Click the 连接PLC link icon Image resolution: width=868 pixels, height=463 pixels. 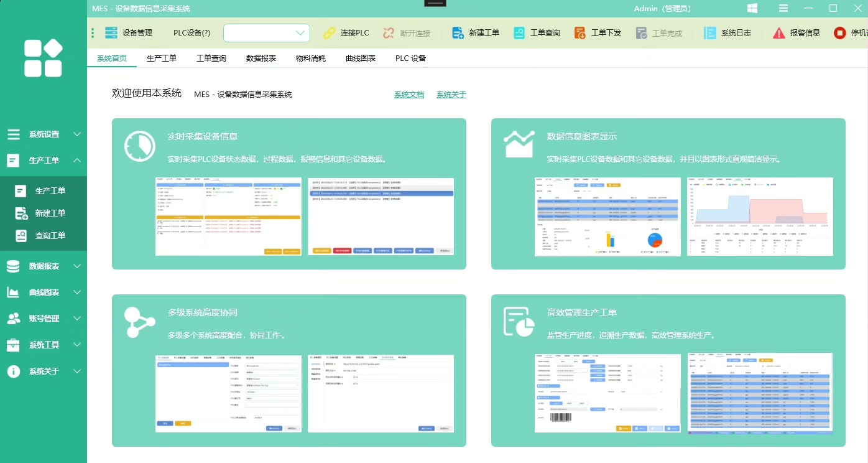click(x=329, y=33)
